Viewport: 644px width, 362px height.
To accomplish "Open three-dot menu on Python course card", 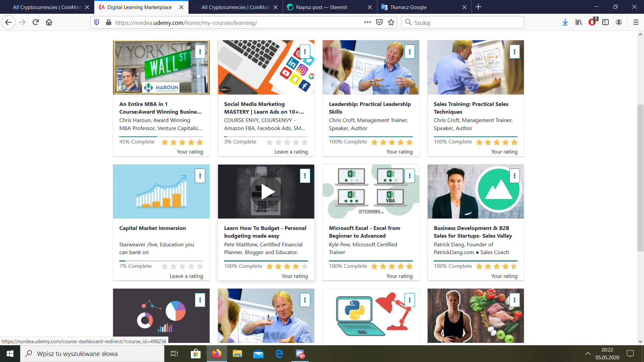I will [410, 300].
